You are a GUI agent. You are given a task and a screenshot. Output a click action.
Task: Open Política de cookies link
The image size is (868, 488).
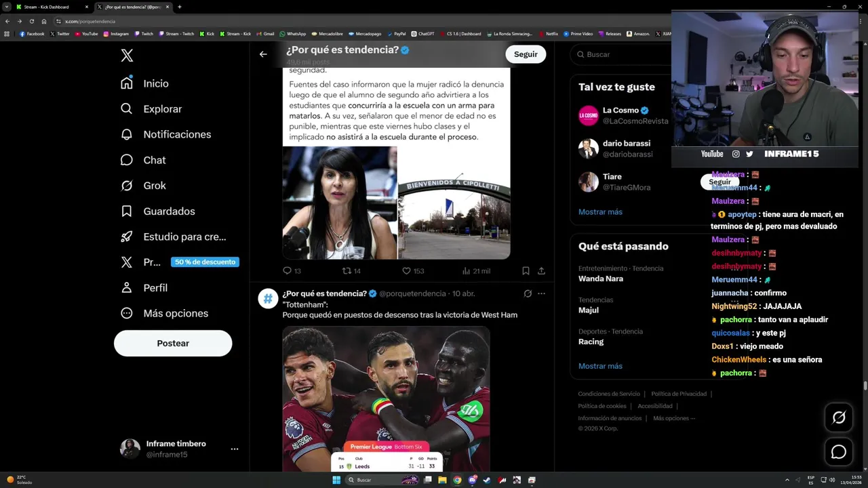[602, 406]
